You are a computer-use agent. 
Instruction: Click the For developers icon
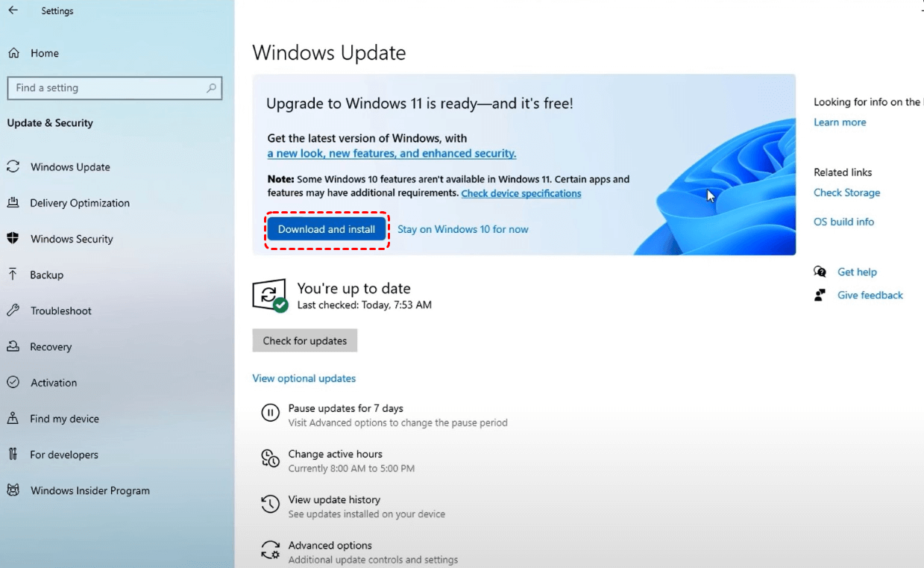coord(13,455)
